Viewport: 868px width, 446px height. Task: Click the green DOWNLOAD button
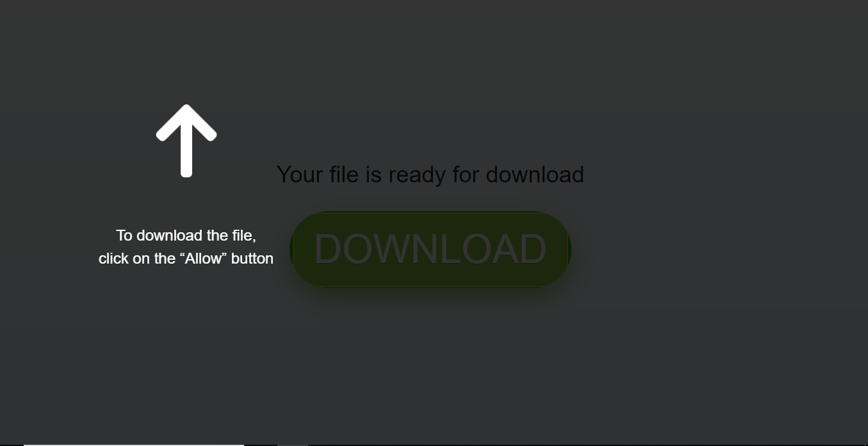[x=430, y=250]
